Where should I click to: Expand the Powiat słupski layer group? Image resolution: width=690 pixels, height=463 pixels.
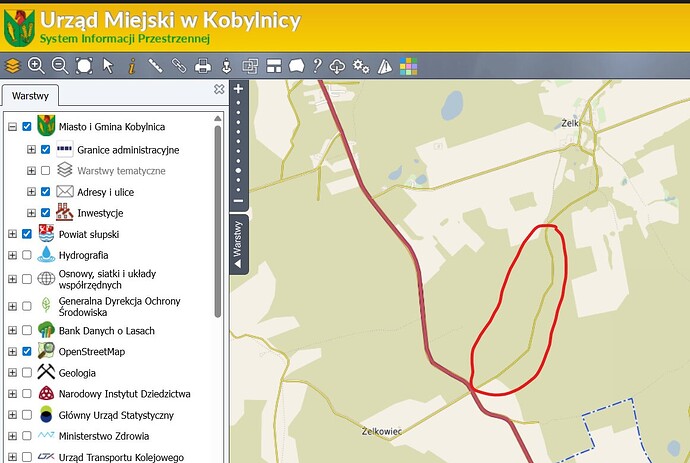click(x=12, y=234)
